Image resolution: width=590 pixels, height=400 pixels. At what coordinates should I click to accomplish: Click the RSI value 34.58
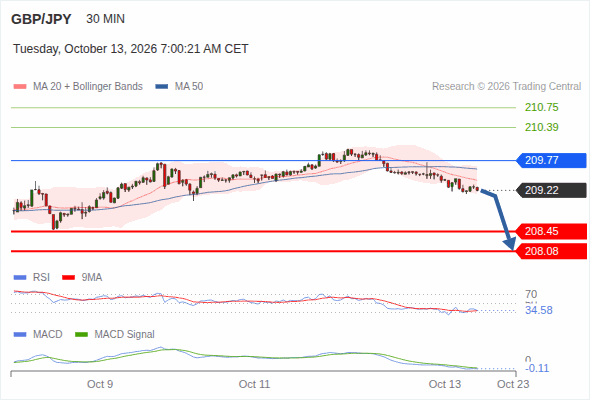point(539,310)
